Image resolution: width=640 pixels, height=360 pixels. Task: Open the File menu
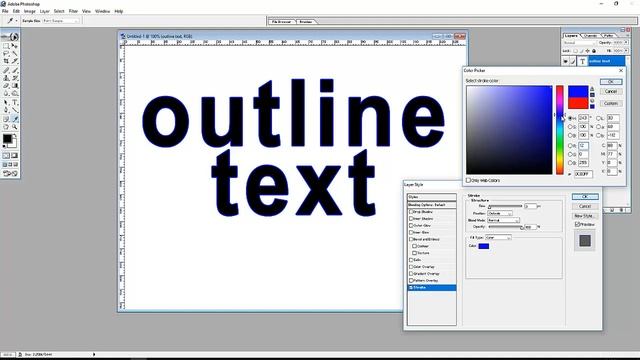pos(5,11)
